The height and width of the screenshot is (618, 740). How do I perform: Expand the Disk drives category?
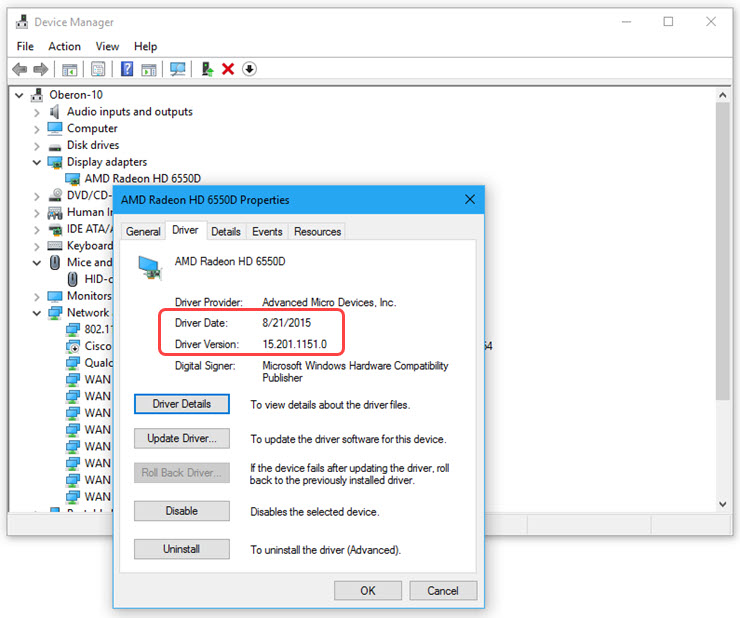tap(37, 146)
